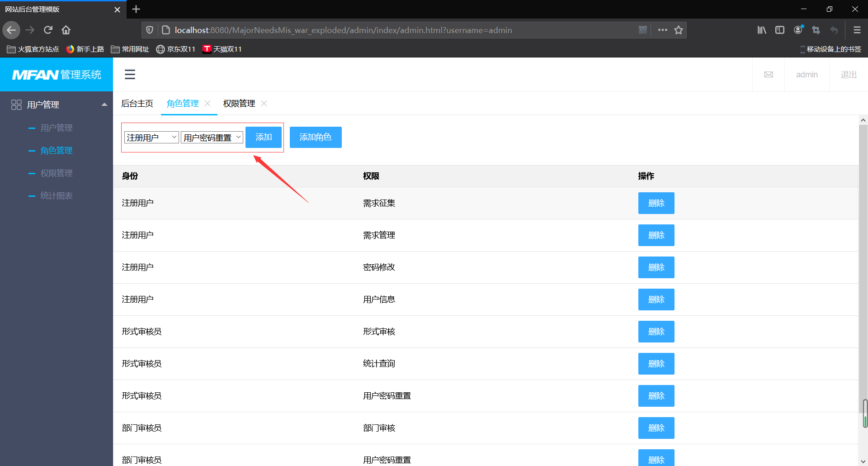
Task: Open the browser home page icon
Action: click(x=66, y=30)
